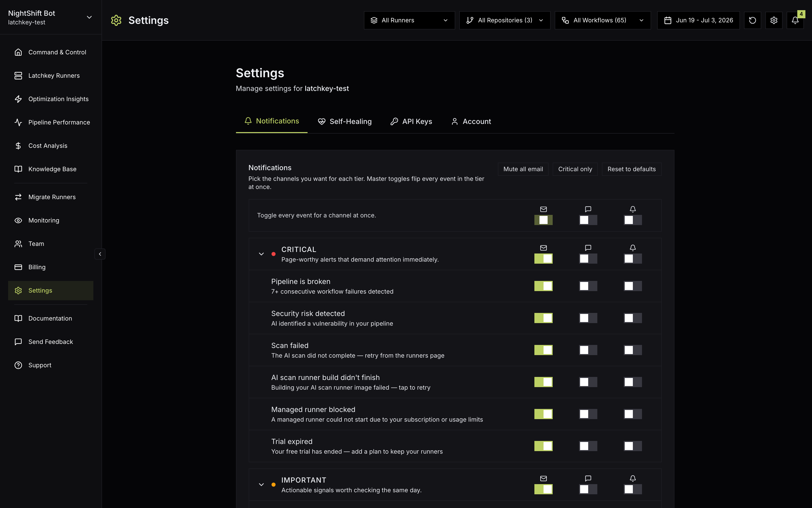Toggle IMPORTANT tier email switch

tap(544, 489)
